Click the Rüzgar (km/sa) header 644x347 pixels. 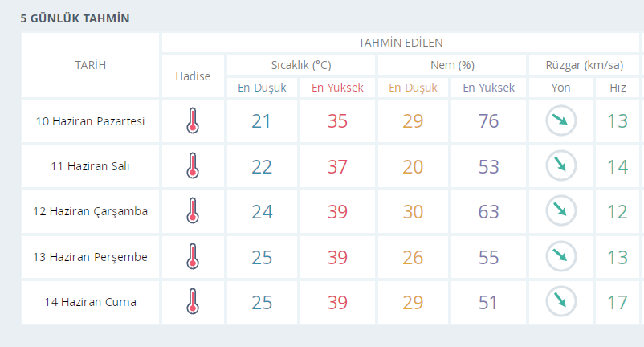click(583, 65)
